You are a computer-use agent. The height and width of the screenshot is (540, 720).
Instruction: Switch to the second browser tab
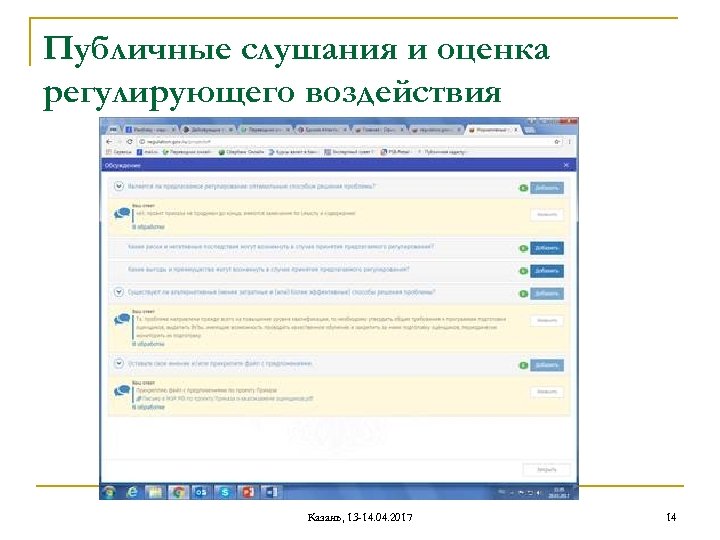click(x=208, y=130)
